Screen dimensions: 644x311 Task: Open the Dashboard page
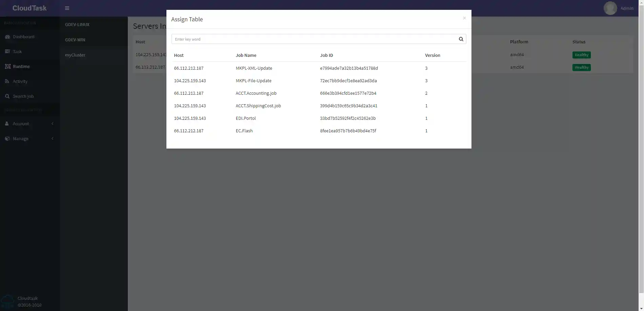(x=23, y=37)
